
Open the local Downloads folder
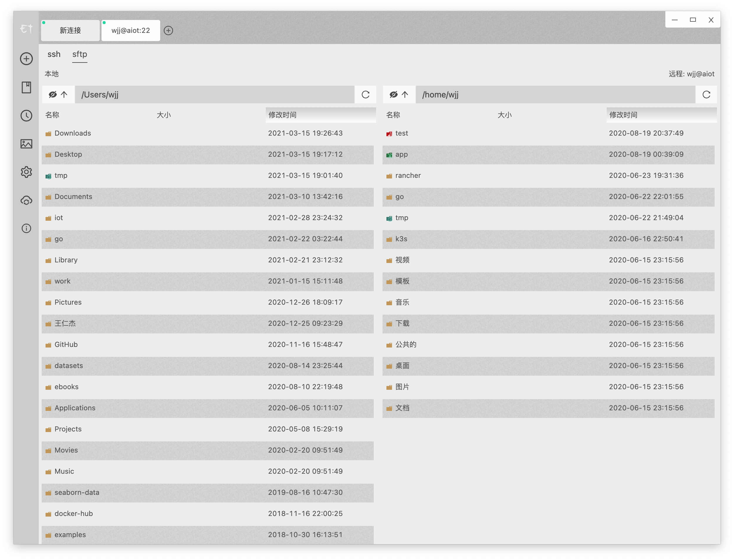pos(73,133)
